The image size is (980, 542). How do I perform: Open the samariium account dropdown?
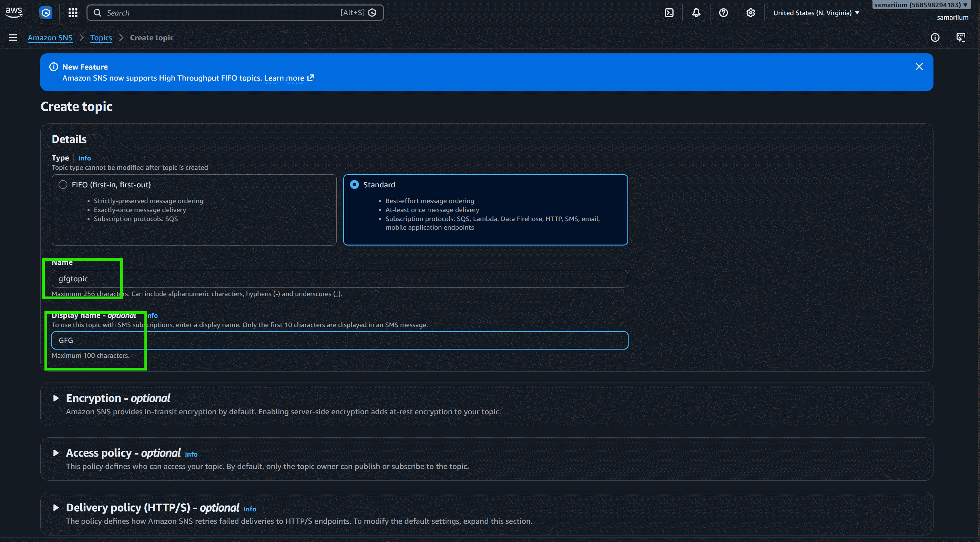(x=922, y=5)
